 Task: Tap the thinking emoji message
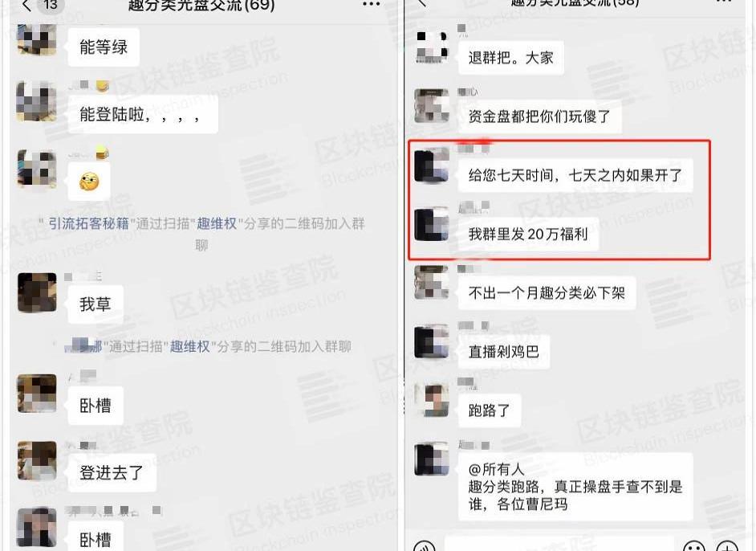89,182
